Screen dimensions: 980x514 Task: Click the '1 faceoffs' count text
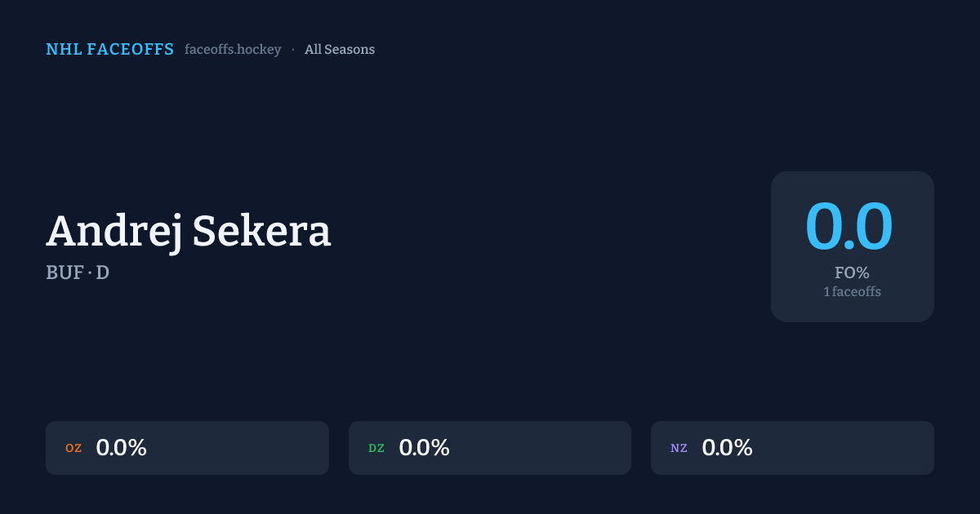pos(852,291)
